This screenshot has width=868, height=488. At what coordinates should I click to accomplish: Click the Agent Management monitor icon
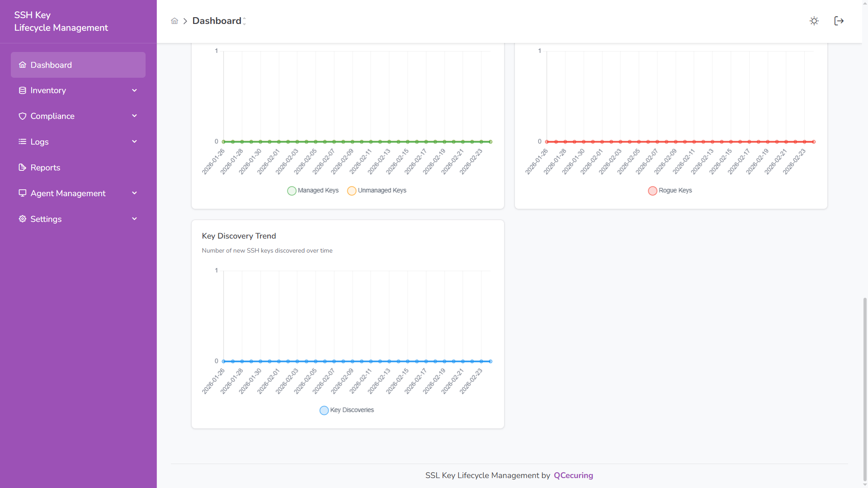[23, 193]
